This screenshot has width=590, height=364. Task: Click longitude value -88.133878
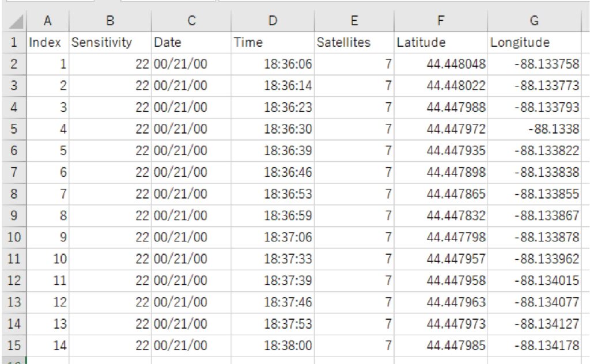534,237
